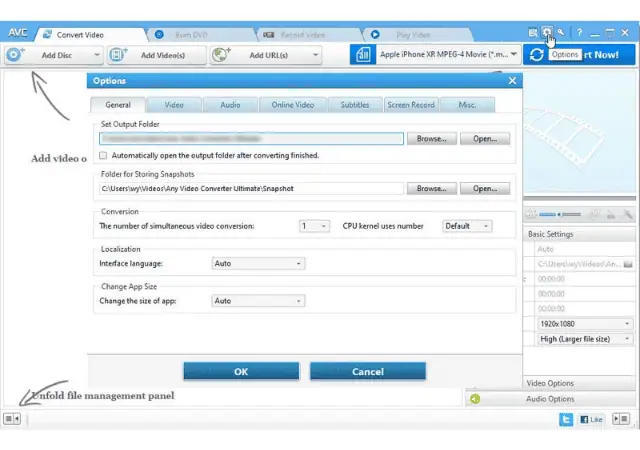Open CPU kernel uses number dropdown
640x450 pixels.
tap(467, 226)
